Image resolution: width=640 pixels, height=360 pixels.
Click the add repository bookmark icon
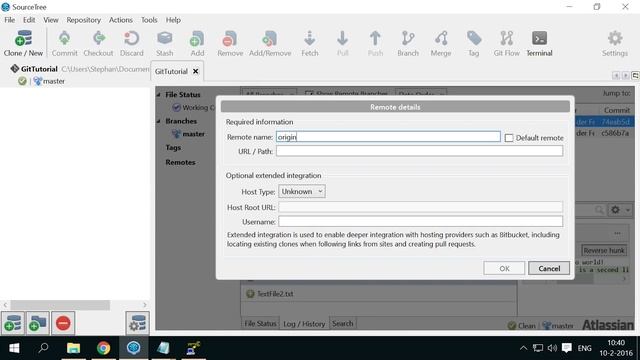tap(13, 323)
